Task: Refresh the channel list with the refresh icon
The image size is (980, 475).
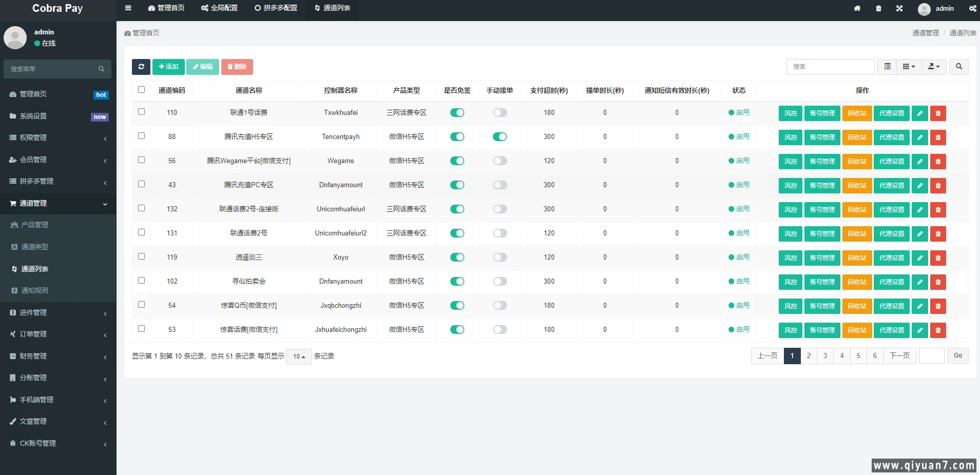Action: [x=141, y=67]
